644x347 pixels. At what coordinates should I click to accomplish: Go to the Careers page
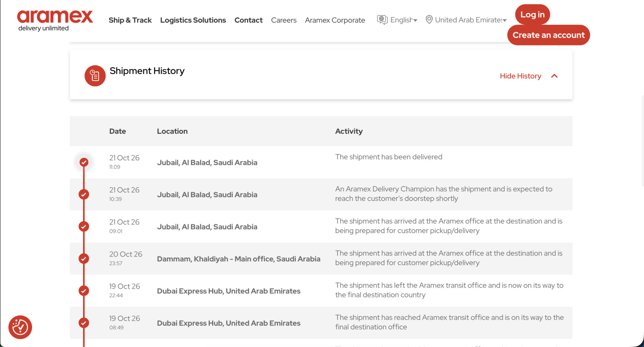[x=284, y=20]
